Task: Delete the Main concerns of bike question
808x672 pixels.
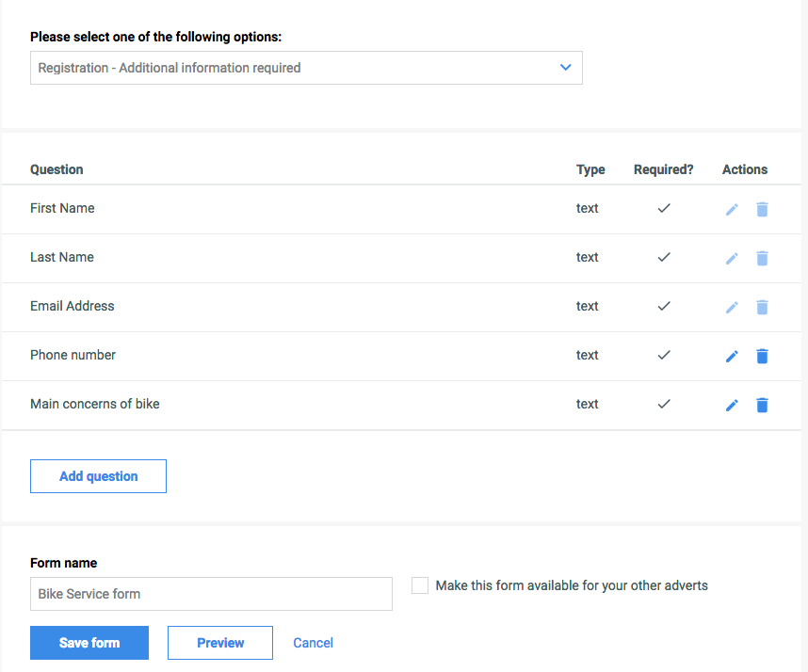Action: click(762, 406)
